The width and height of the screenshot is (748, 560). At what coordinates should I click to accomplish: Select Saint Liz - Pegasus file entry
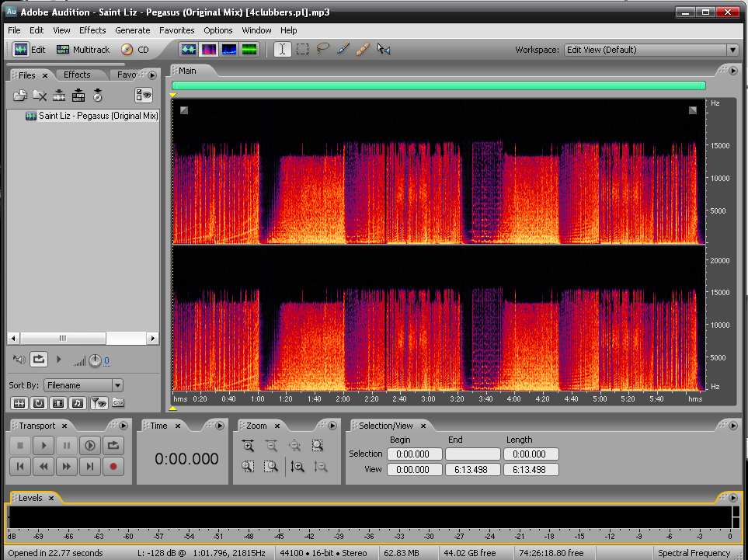(x=92, y=116)
